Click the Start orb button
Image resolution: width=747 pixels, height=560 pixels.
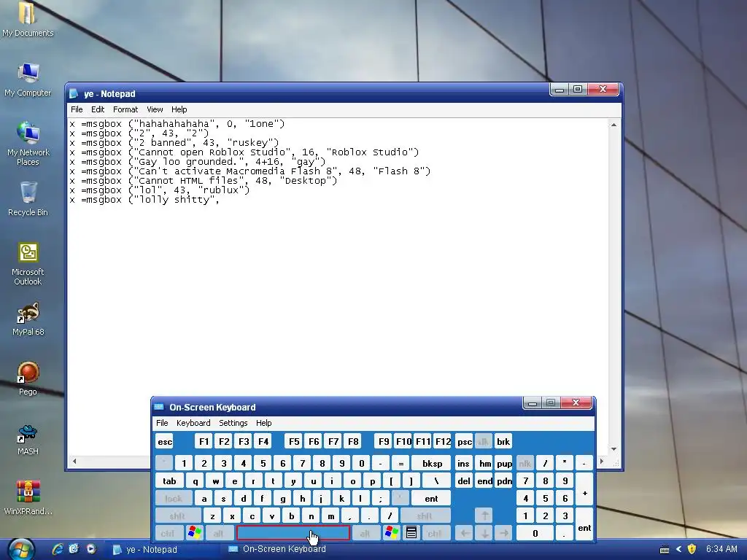tap(20, 549)
